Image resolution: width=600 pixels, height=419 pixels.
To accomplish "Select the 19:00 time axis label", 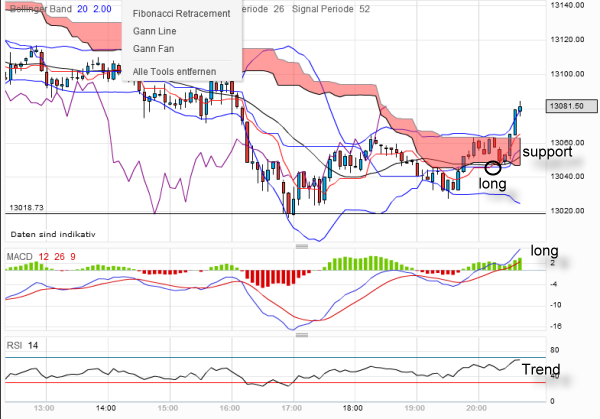I will 415,408.
